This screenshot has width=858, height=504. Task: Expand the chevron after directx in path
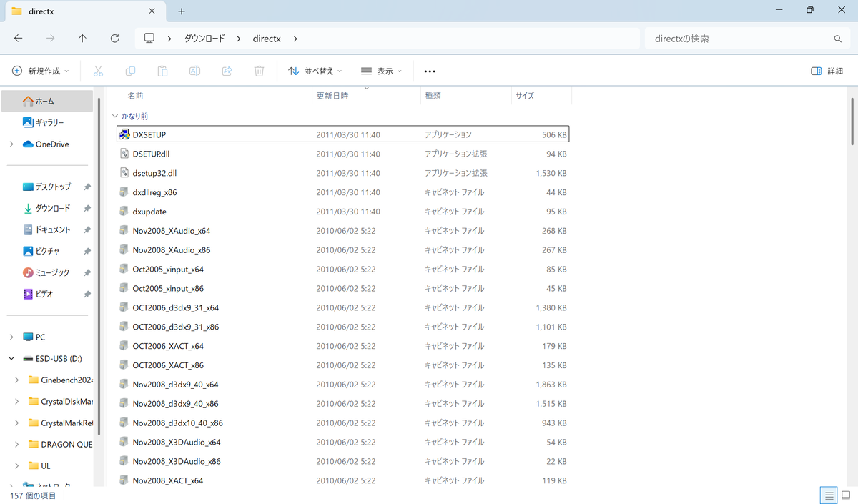point(295,39)
